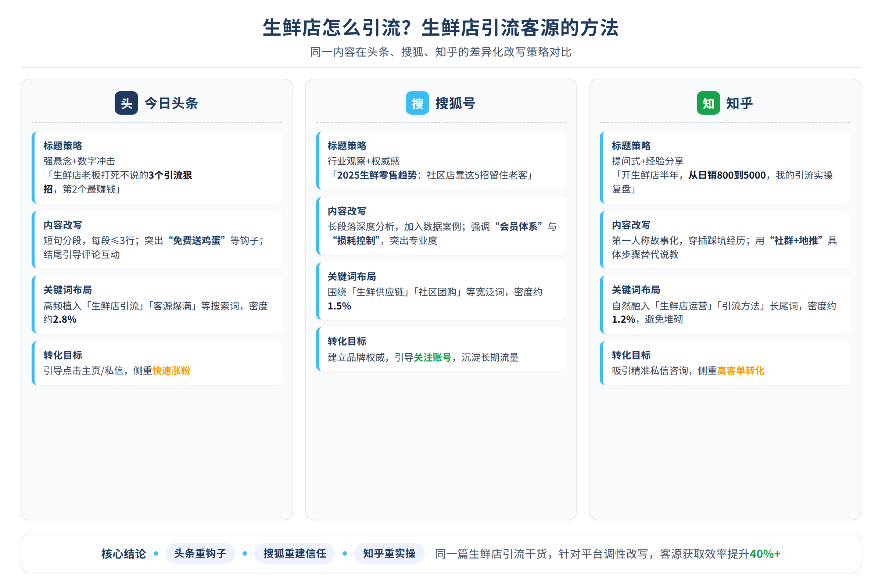Click the “会员体系” highlighted phrase
Viewport: 882px width, 588px height.
pos(519,226)
